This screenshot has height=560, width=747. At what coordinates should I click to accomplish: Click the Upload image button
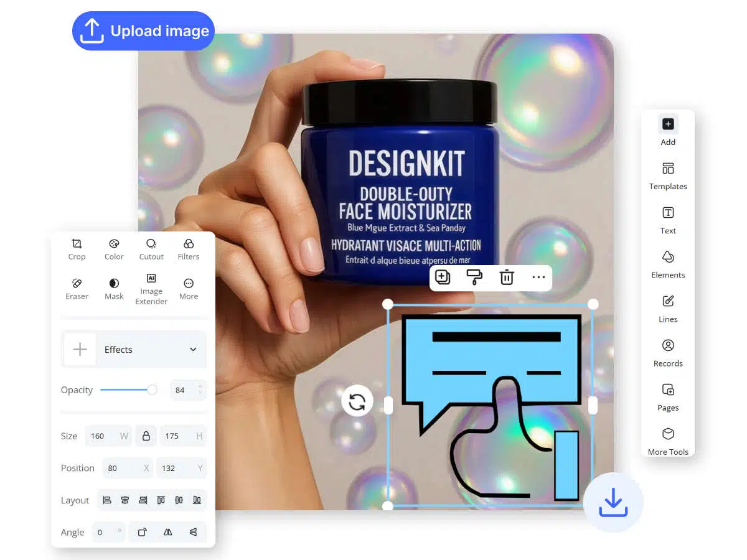click(143, 30)
